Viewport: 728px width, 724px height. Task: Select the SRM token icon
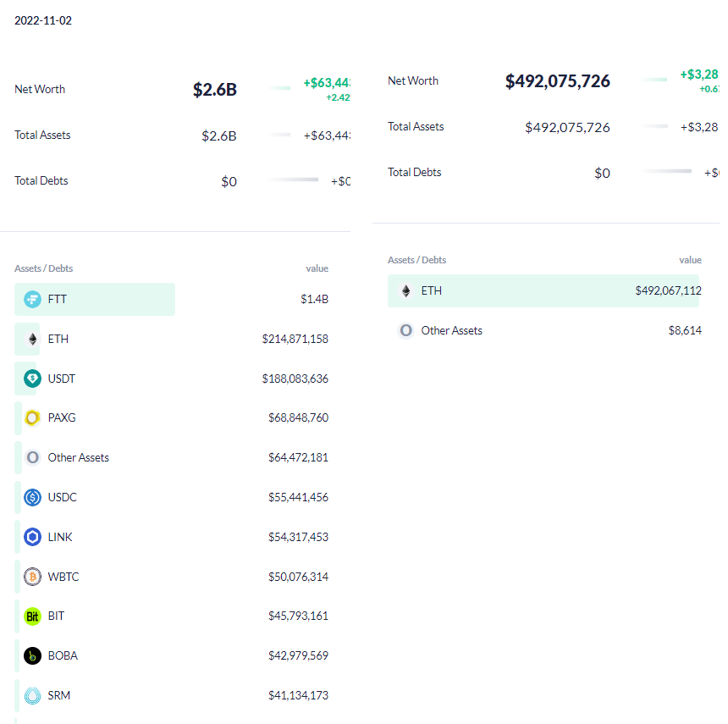click(x=30, y=695)
